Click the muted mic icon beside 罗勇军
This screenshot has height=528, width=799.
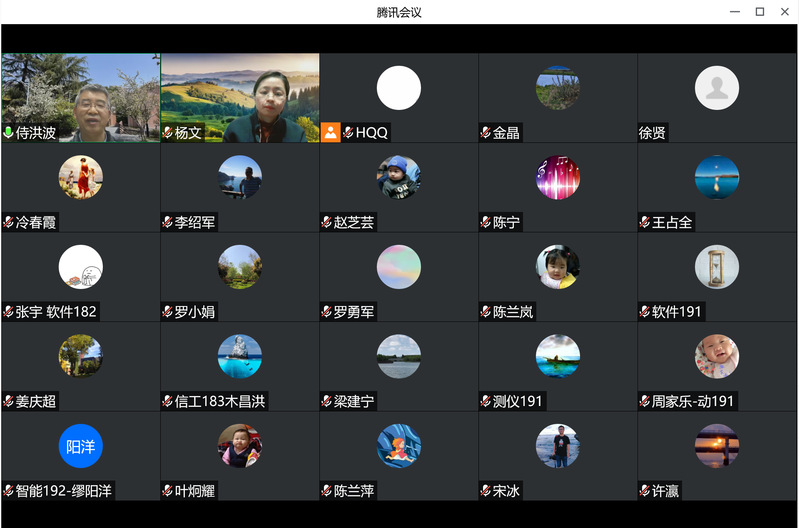327,311
